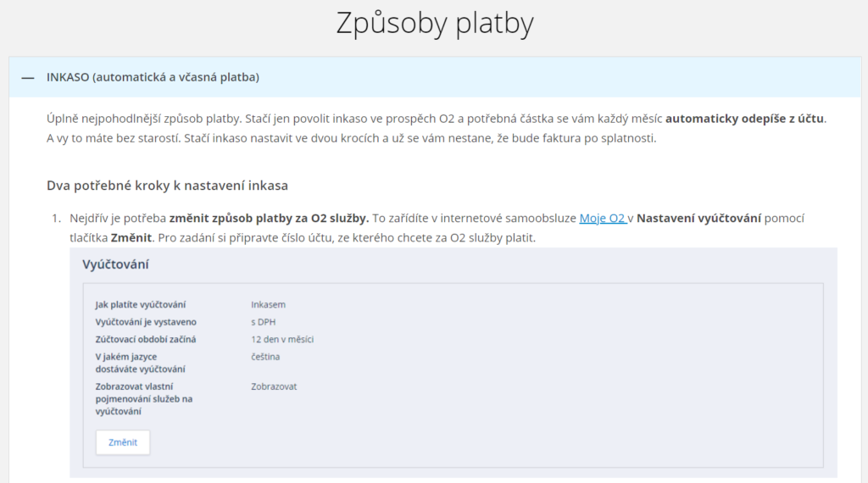Screen dimensions: 868x483
Task: Click Dva potřebné kroky k nastavení inkasa heading
Action: coord(167,186)
